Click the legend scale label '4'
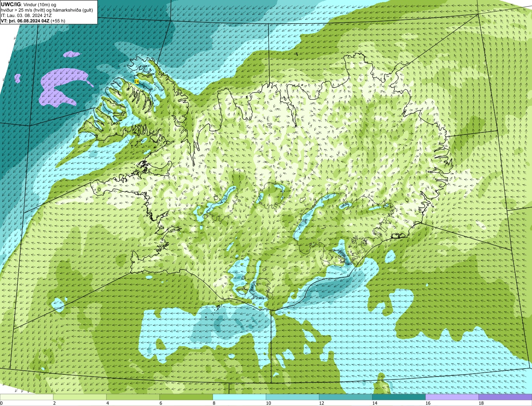The image size is (532, 406). pyautogui.click(x=108, y=403)
